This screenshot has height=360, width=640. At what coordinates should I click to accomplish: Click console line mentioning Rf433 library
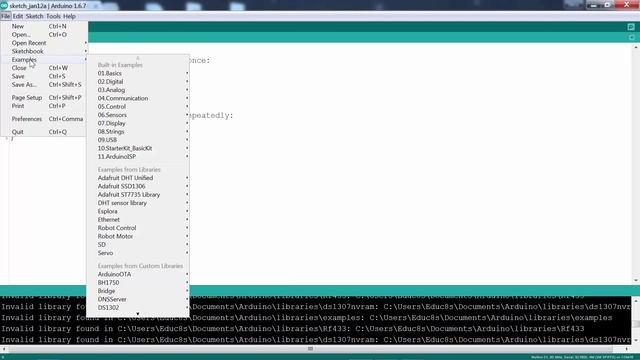tap(293, 329)
